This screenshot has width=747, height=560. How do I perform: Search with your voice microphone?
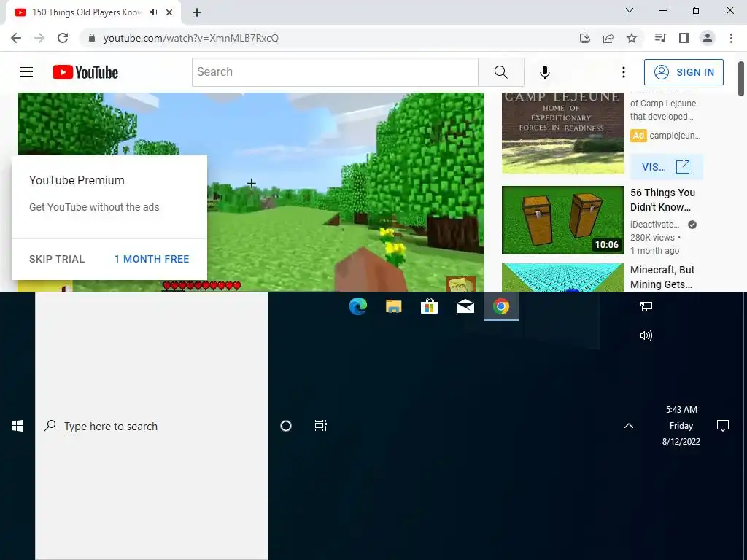(545, 72)
